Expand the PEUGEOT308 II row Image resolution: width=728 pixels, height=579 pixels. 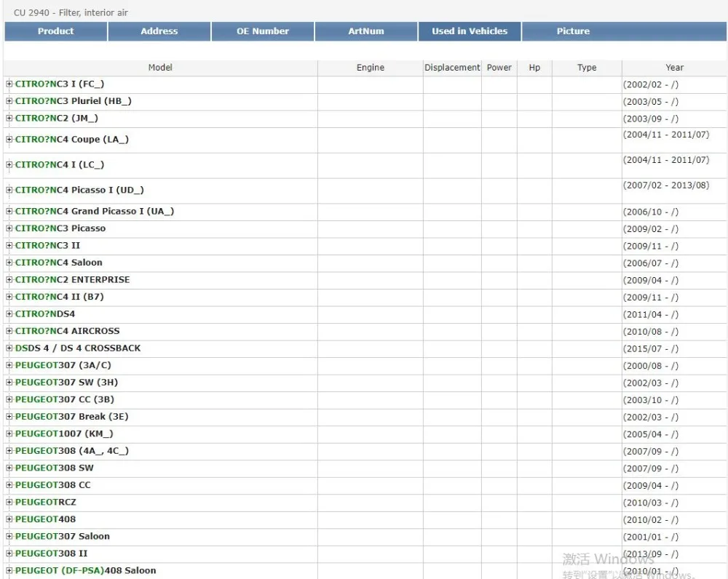(9, 554)
